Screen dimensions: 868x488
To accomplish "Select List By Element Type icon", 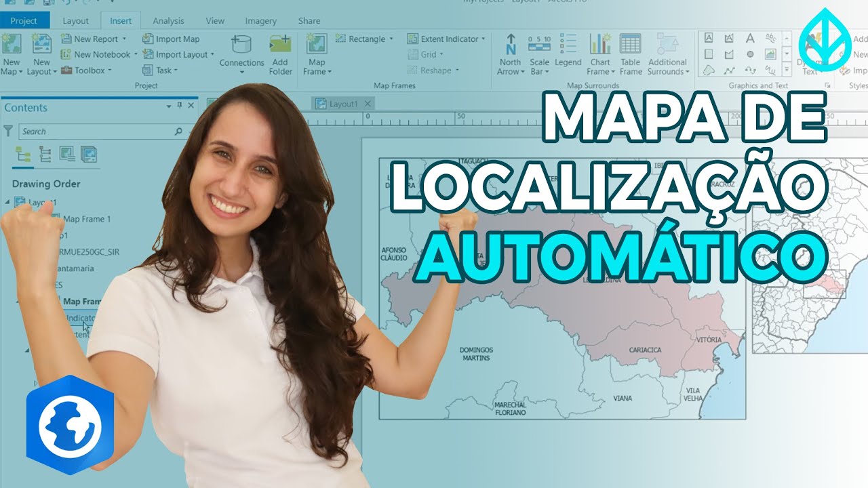I will tap(45, 154).
